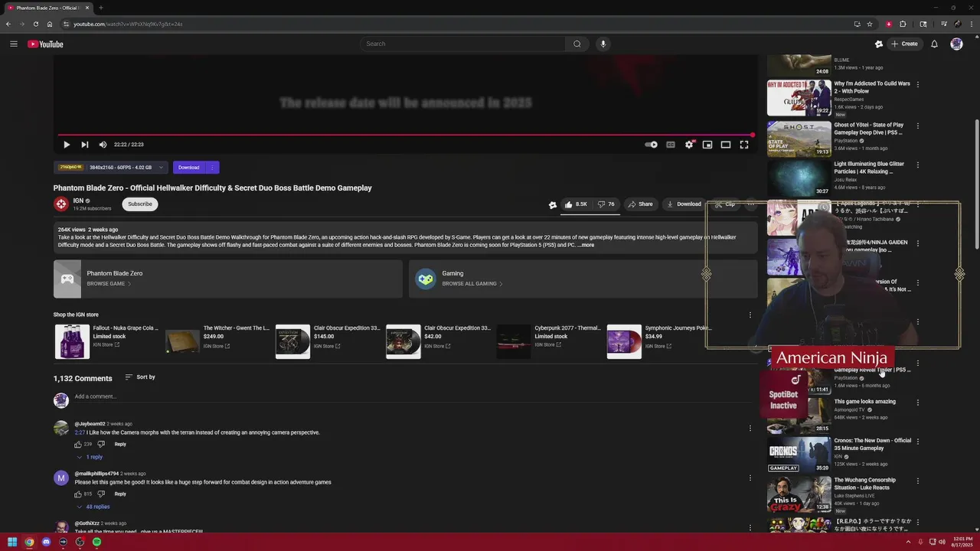Image resolution: width=980 pixels, height=551 pixels.
Task: Click purple Download button
Action: (188, 167)
